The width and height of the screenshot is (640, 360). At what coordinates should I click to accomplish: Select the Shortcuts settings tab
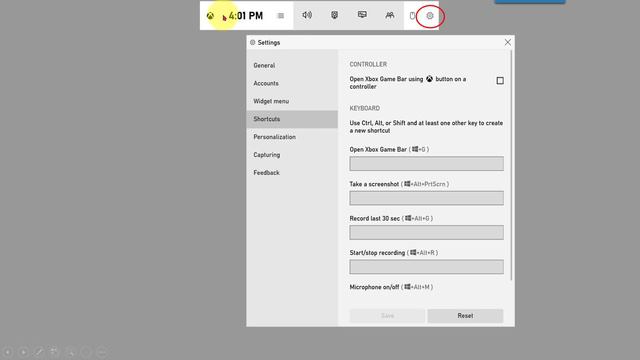coord(292,119)
